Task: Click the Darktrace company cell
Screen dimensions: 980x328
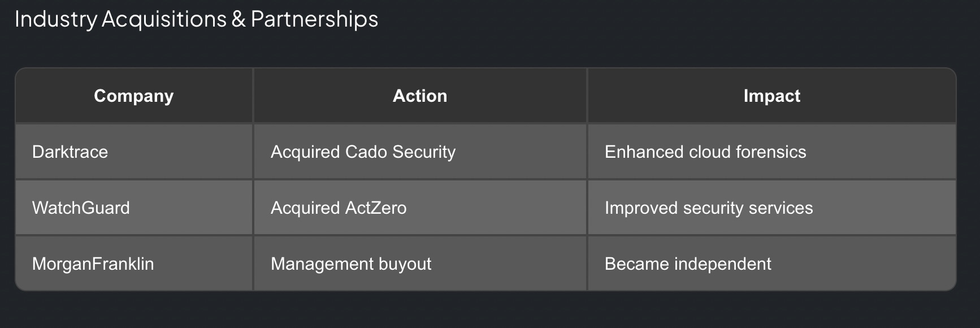Action: (134, 152)
